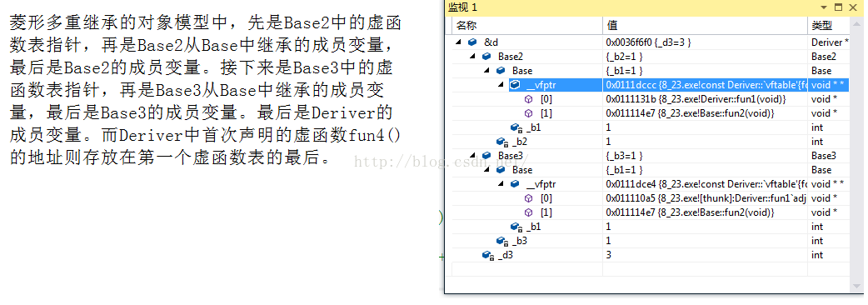Screen dimensions: 868x305
Task: Select the _b2 name cell
Action: (521, 142)
